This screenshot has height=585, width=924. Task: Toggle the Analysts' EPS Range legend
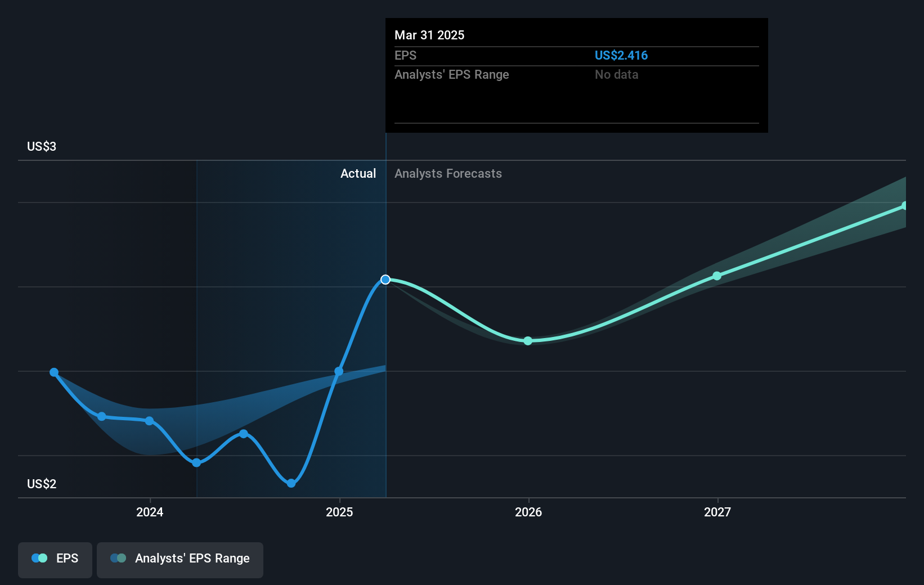pos(180,560)
